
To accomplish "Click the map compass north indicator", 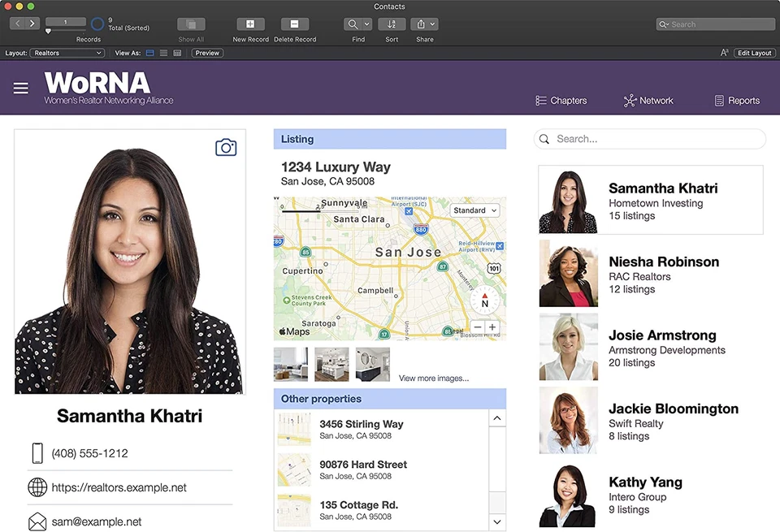I will coord(484,301).
